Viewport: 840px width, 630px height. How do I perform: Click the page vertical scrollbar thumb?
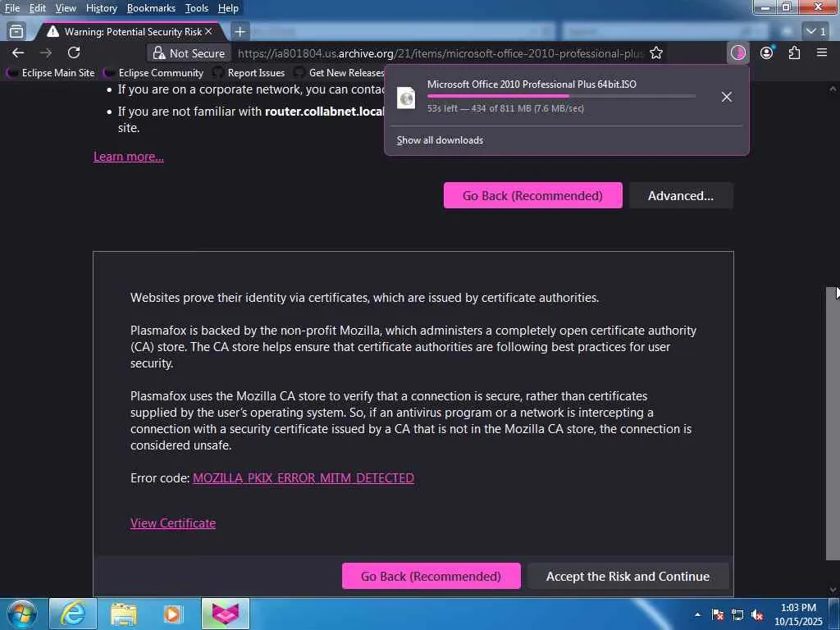coord(833,423)
